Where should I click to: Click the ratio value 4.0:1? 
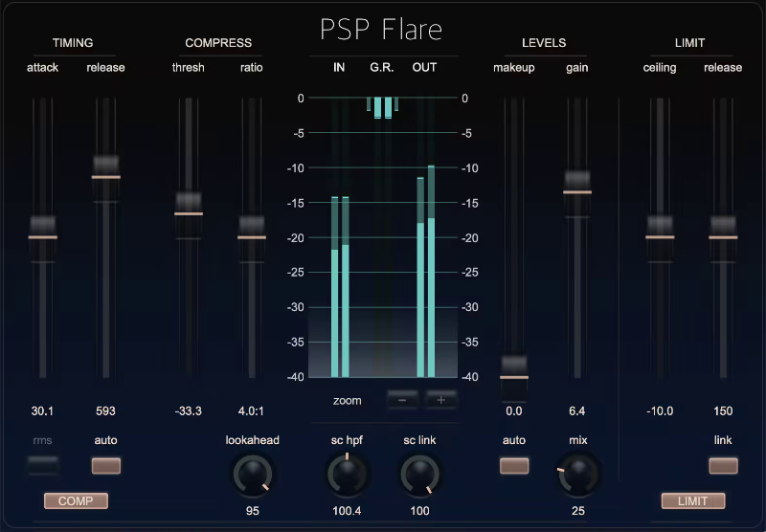coord(251,410)
